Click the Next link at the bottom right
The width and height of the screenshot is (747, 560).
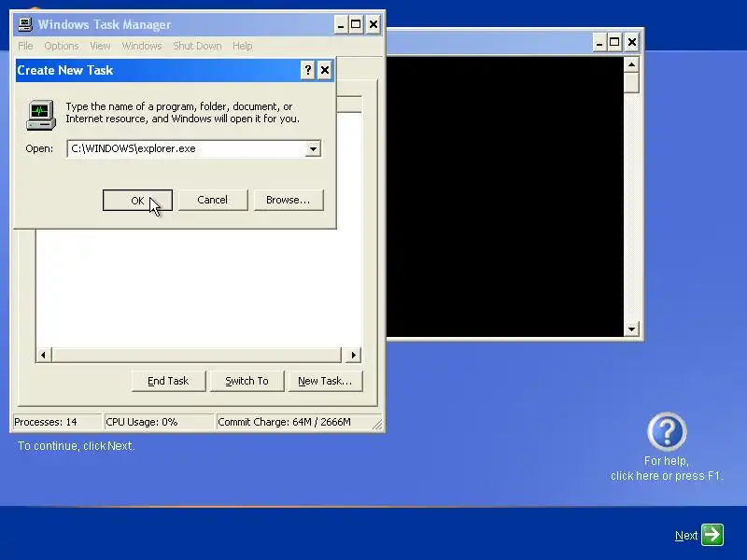(x=686, y=536)
